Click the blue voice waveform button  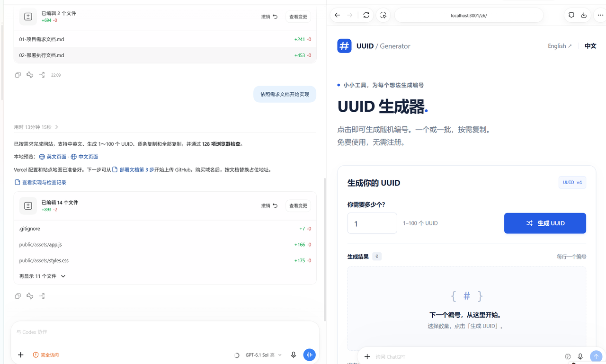(309, 355)
